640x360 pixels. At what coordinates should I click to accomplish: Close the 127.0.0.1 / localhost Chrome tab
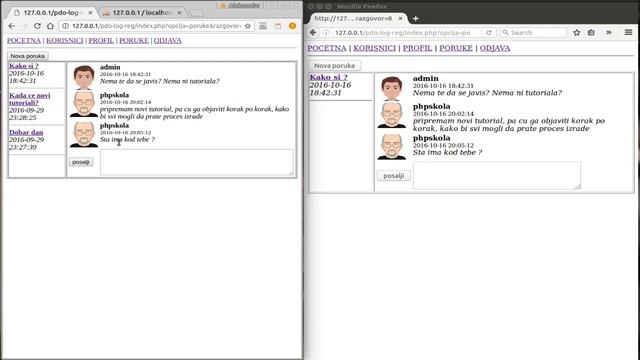point(179,13)
